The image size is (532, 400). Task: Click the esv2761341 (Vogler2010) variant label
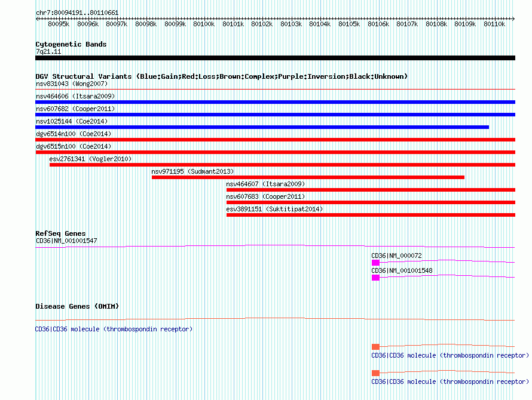(x=90, y=159)
